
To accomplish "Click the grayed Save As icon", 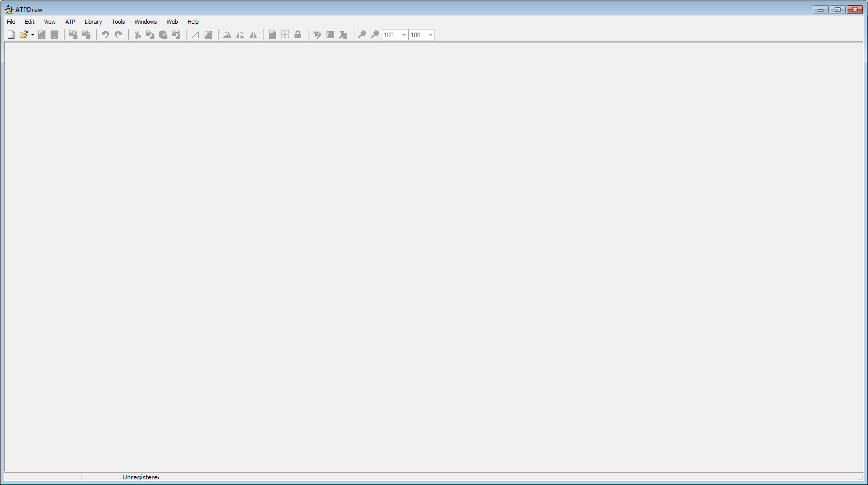I will [54, 35].
